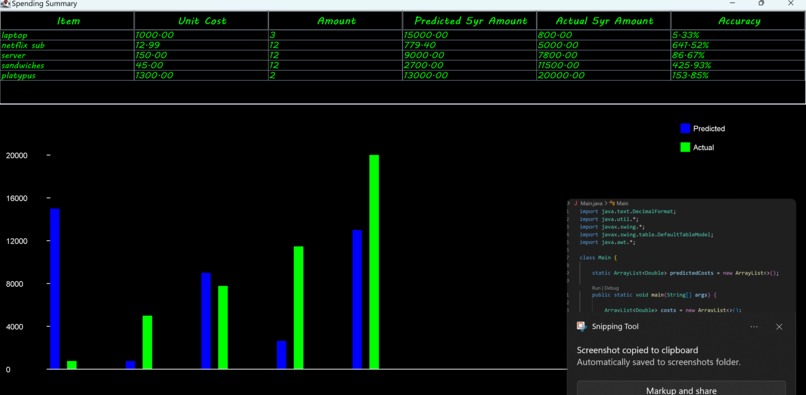
Task: Click actual amount 800.00 cell
Action: point(604,35)
